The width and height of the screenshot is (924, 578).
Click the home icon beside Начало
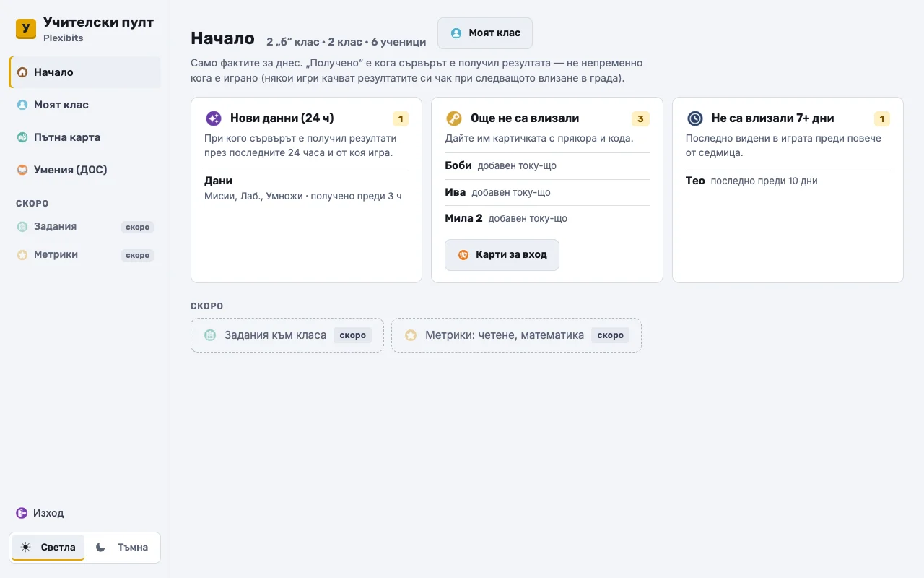(22, 72)
